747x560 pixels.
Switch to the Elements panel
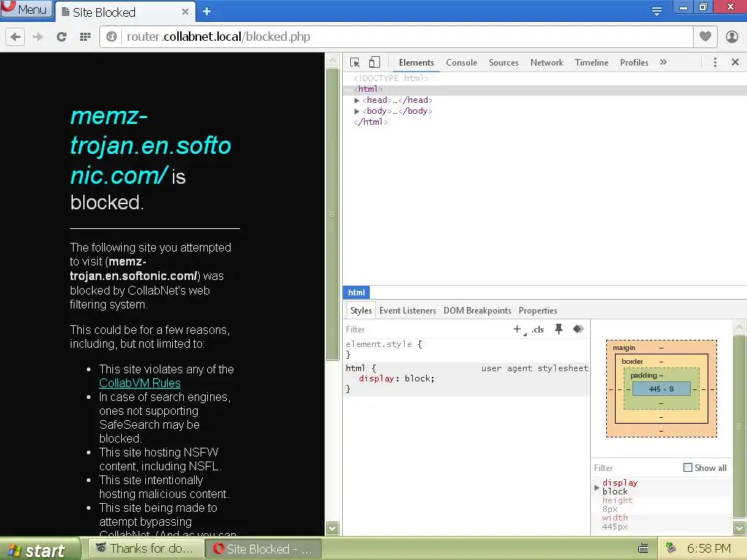tap(417, 63)
